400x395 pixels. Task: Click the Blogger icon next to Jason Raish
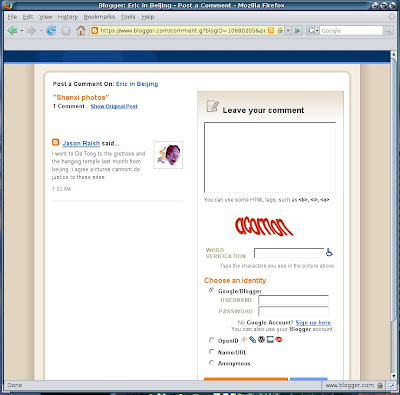tap(56, 142)
